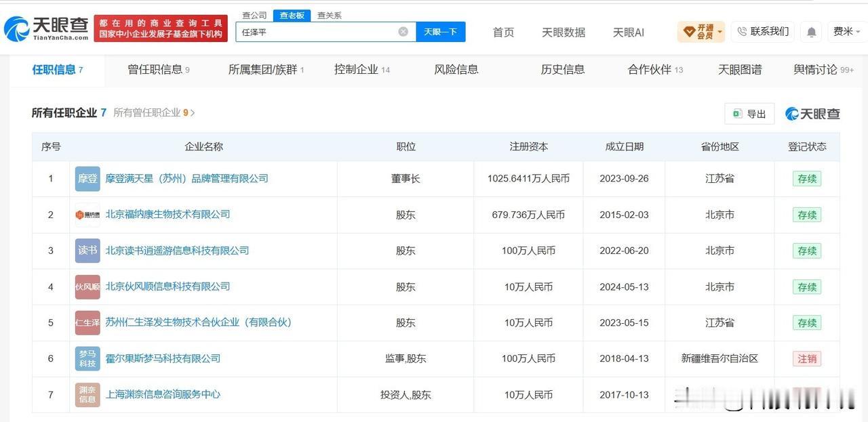Click the 开通会员 VIP diamond button
Screen dimensions: 868x422
tap(701, 31)
